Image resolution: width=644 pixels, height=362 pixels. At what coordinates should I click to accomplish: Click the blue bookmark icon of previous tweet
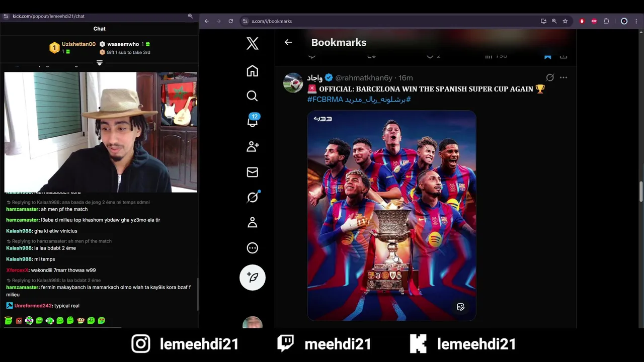pyautogui.click(x=547, y=56)
